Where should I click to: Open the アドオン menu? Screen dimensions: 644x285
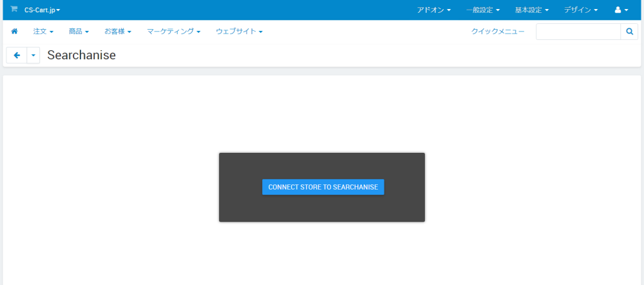click(x=433, y=10)
